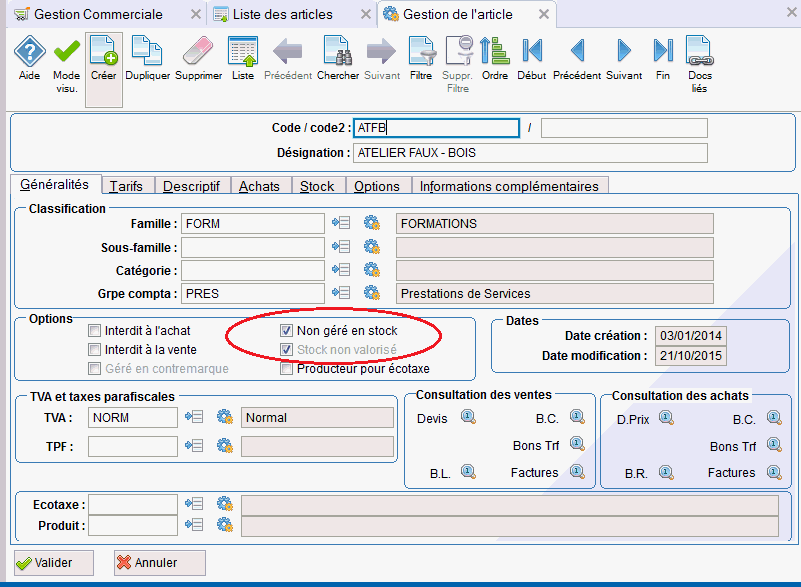The height and width of the screenshot is (587, 801).
Task: Edit the Grpe compta field PRES
Action: click(253, 293)
